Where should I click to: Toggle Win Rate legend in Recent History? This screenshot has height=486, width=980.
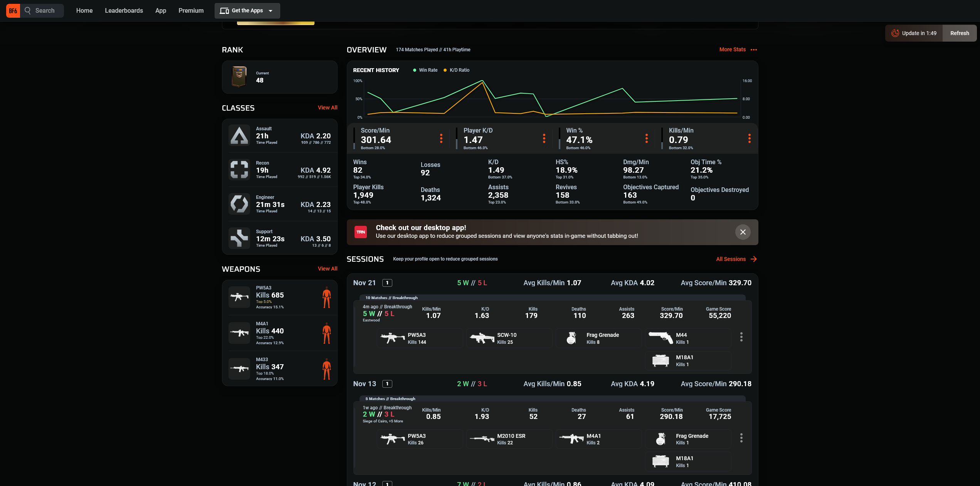[x=425, y=70]
